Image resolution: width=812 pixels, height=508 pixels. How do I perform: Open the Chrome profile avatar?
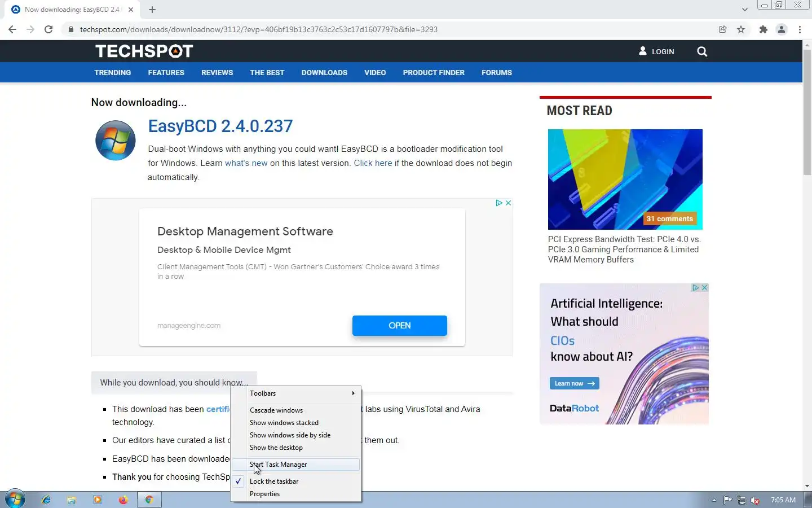782,29
